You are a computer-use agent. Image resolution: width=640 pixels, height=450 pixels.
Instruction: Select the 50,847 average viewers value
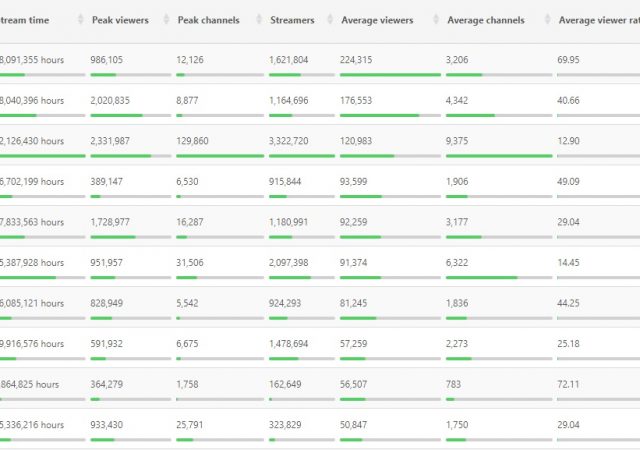pos(359,425)
